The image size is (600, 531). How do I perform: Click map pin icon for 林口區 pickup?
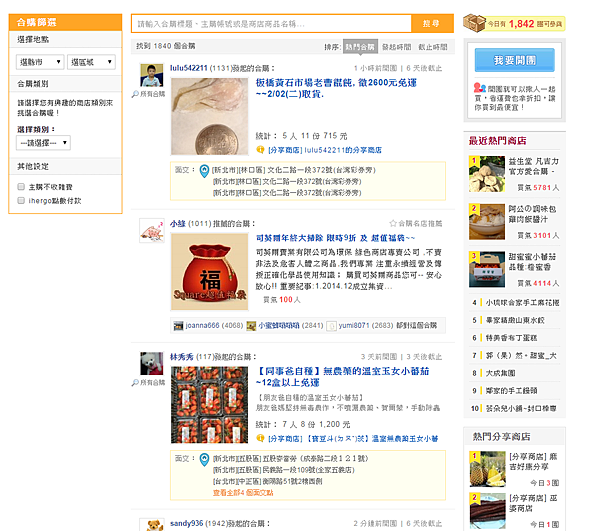tap(204, 171)
